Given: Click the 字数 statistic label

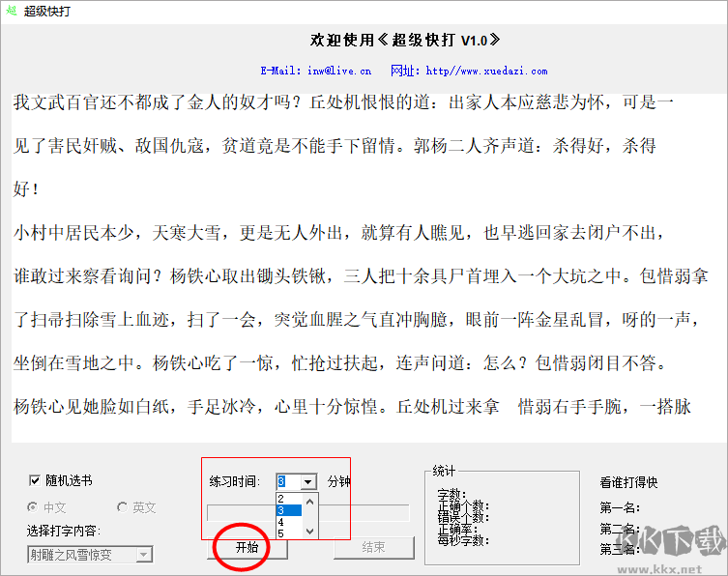Looking at the screenshot, I should tap(451, 494).
